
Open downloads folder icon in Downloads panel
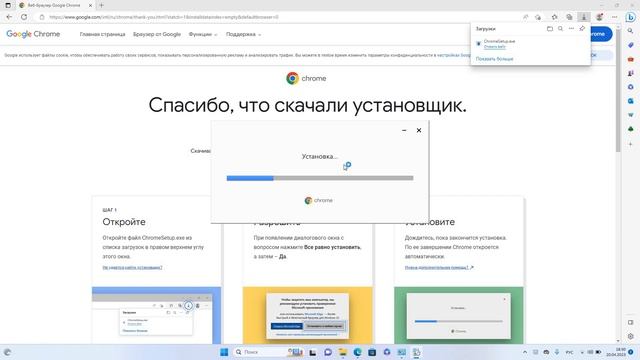(x=550, y=29)
